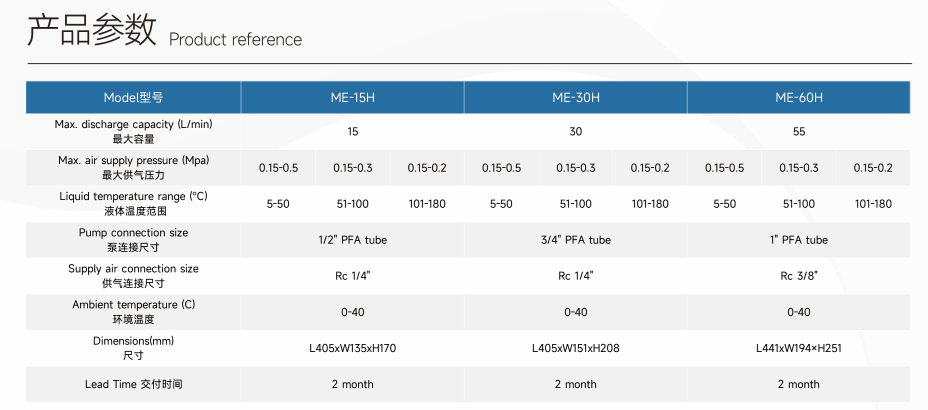Select the 1/2" PFA tube cell
This screenshot has height=410, width=928.
click(352, 240)
